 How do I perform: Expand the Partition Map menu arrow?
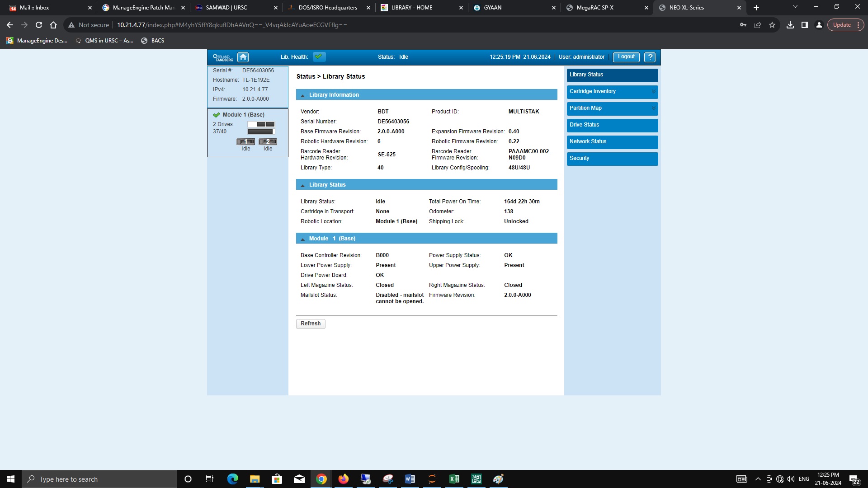coord(653,108)
